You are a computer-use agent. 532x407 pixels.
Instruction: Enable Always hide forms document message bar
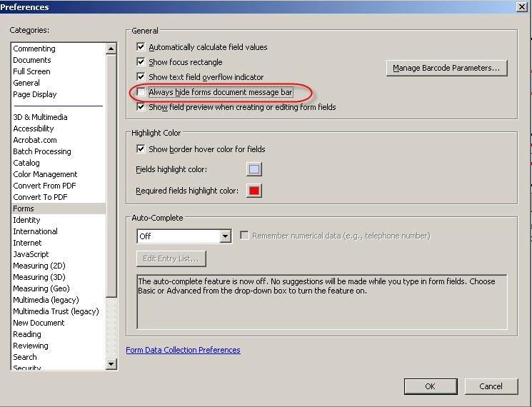click(141, 92)
